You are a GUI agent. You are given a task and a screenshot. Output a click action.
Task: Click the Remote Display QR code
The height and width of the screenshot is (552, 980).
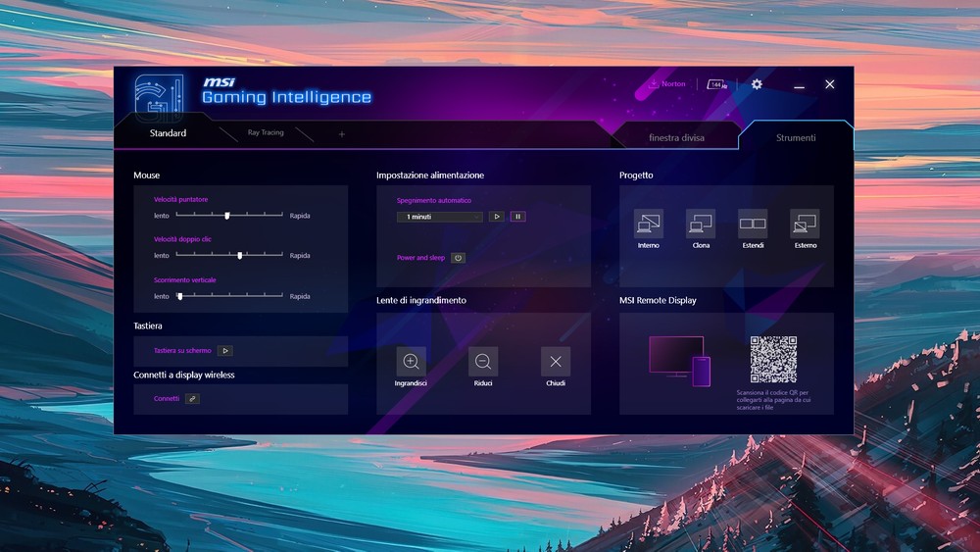[x=774, y=360]
